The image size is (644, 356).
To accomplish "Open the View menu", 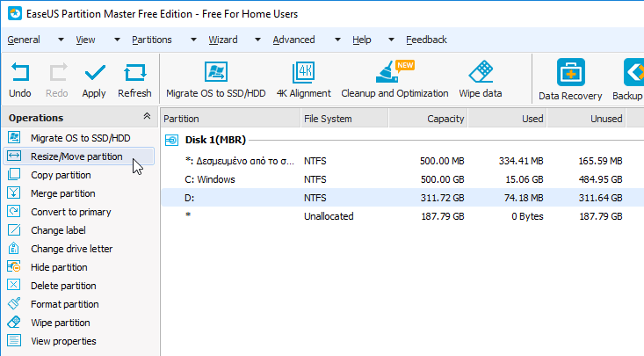I will (x=85, y=40).
